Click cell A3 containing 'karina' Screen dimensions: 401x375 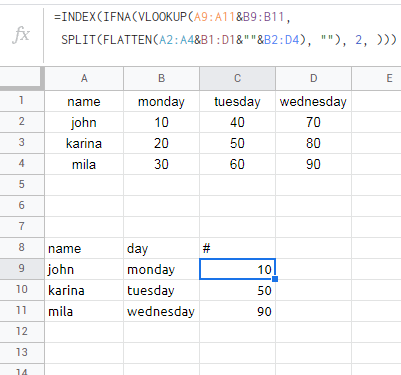click(x=84, y=143)
